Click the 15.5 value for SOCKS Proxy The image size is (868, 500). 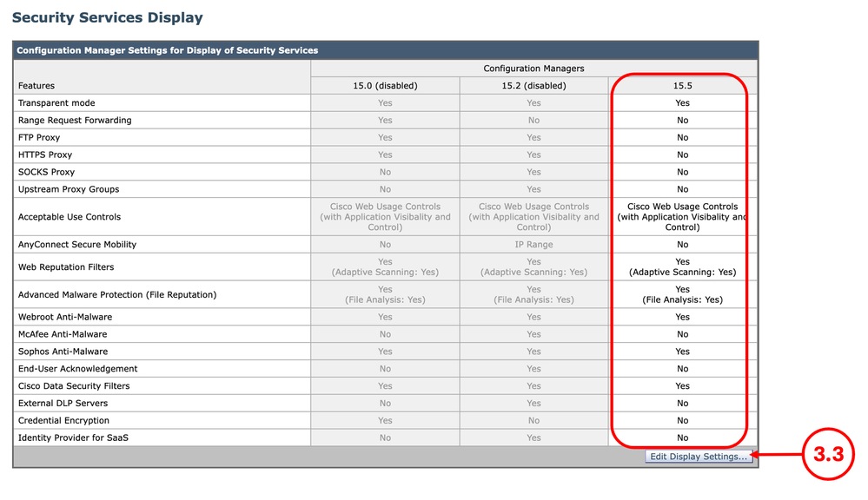683,172
